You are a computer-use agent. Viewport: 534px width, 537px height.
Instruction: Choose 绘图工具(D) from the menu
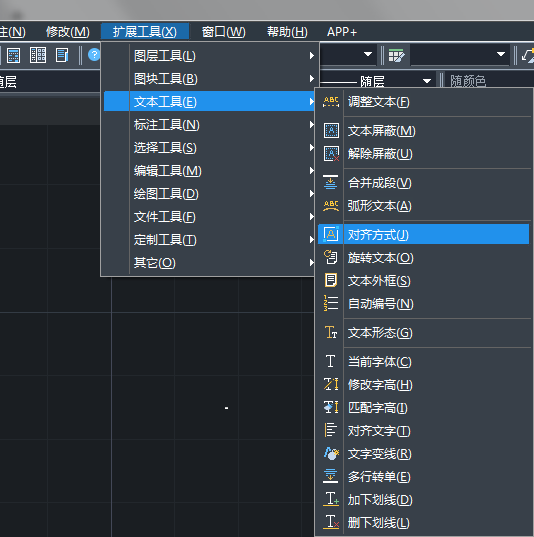[209, 193]
